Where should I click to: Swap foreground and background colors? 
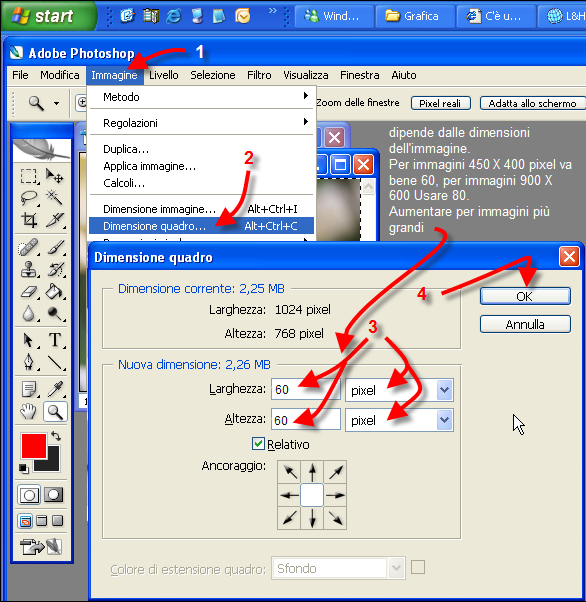point(56,436)
